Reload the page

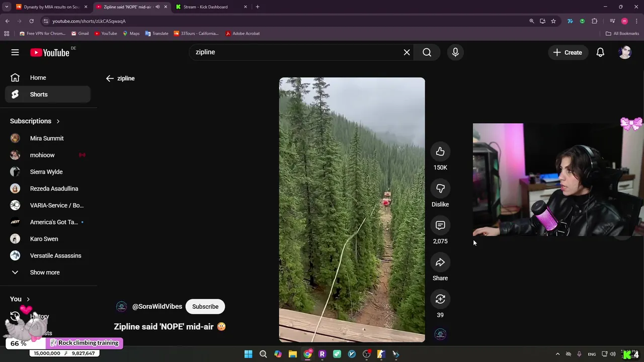31,21
